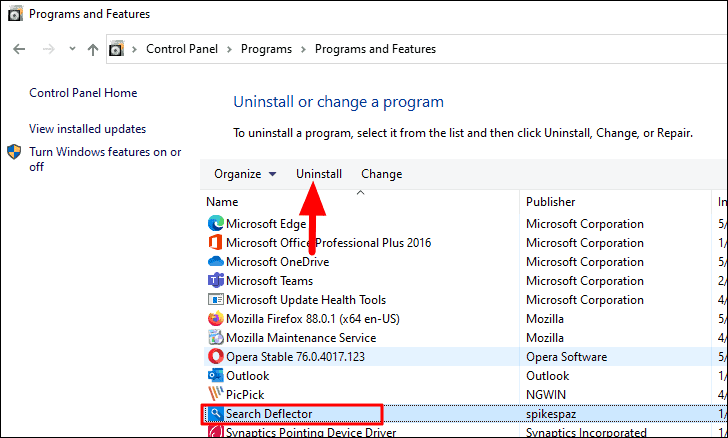Expand the chevron after Control Panel breadcrumb
This screenshot has height=438, width=728.
[x=229, y=49]
